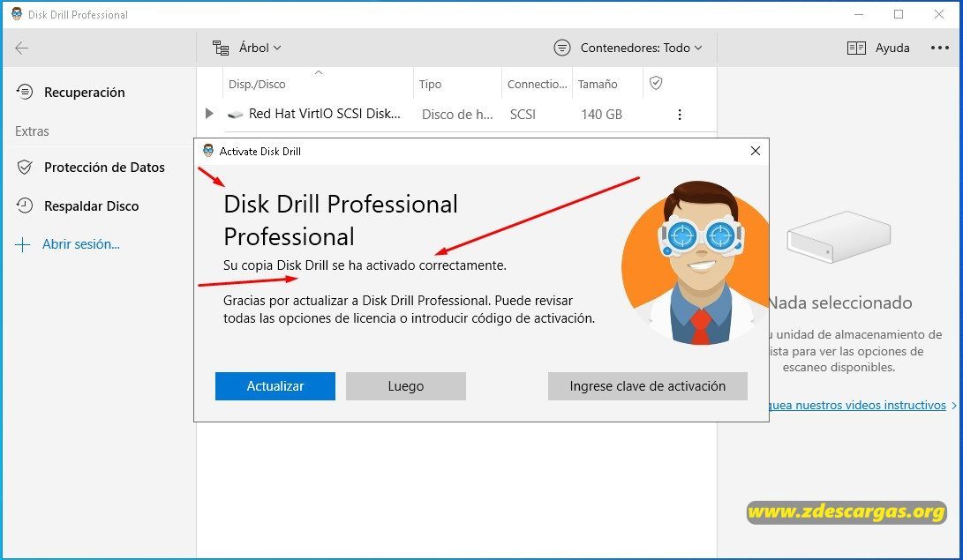963x560 pixels.
Task: Sort by the Disp./Disco column header
Action: [x=257, y=84]
